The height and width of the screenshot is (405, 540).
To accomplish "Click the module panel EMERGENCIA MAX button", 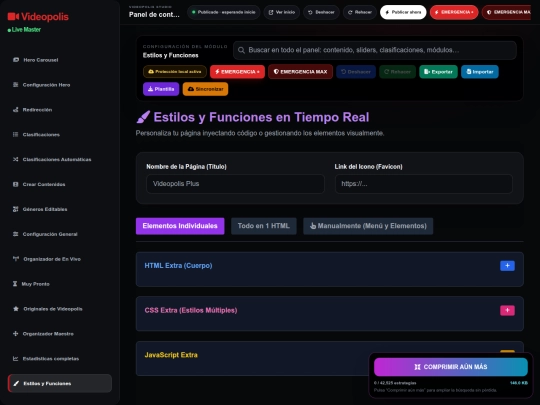I will (x=300, y=72).
